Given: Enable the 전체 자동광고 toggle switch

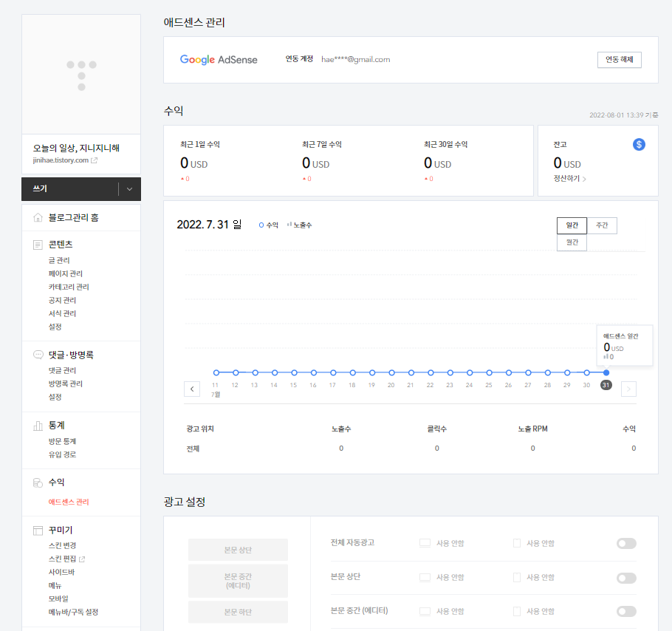Looking at the screenshot, I should click(x=626, y=544).
